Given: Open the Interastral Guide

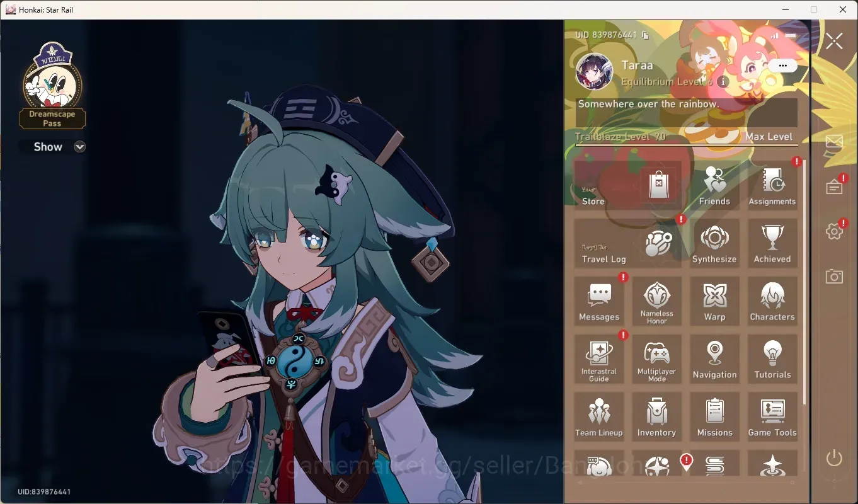Looking at the screenshot, I should [599, 359].
